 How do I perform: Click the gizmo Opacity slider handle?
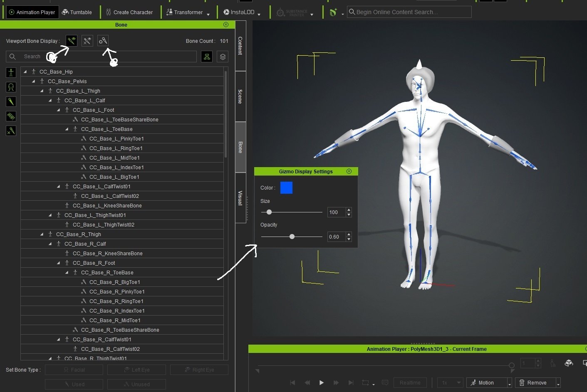[x=292, y=237]
